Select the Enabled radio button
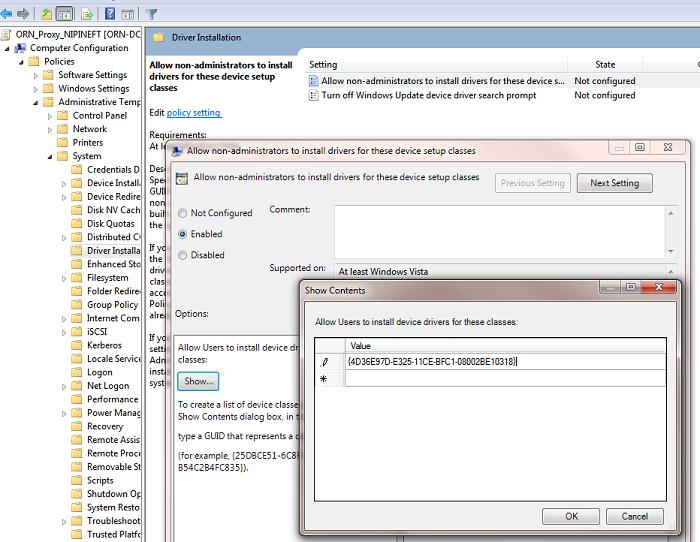Screen dimensions: 700x542 coord(182,234)
